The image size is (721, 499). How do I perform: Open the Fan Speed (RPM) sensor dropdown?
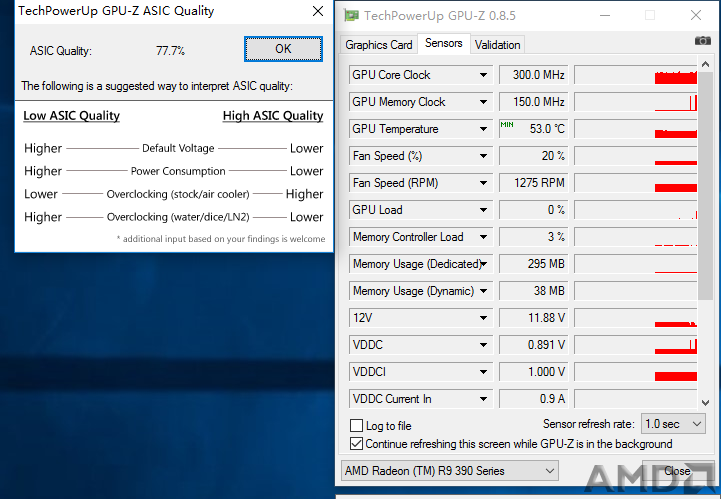[x=483, y=183]
